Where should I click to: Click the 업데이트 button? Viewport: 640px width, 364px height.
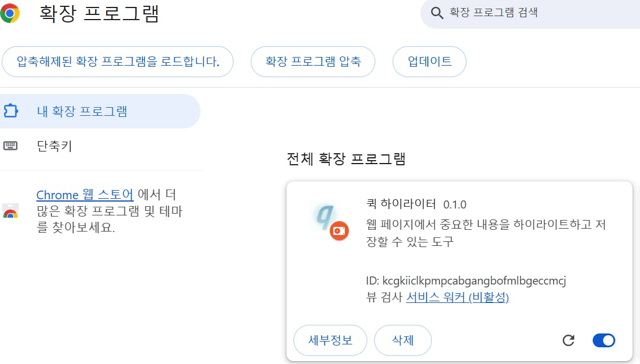[429, 62]
